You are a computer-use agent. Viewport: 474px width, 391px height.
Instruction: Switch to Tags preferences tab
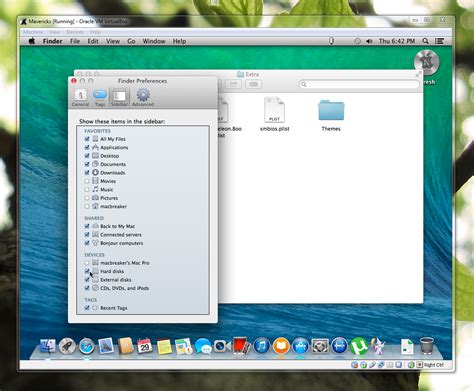[100, 98]
